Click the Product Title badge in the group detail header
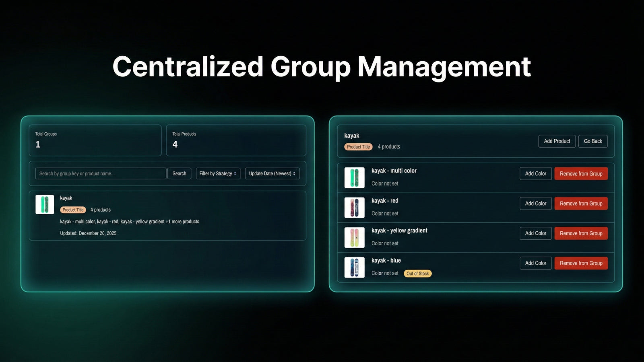The width and height of the screenshot is (644, 362). pyautogui.click(x=358, y=147)
